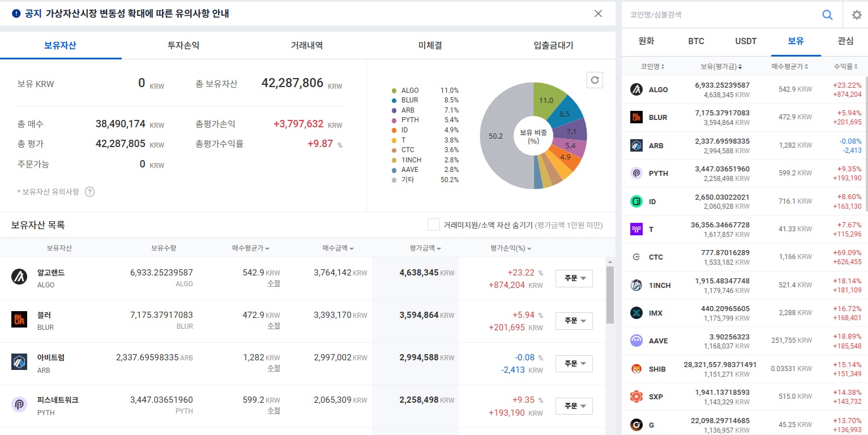Select the 보유 sidebar tab
This screenshot has height=435, width=868.
click(x=796, y=41)
